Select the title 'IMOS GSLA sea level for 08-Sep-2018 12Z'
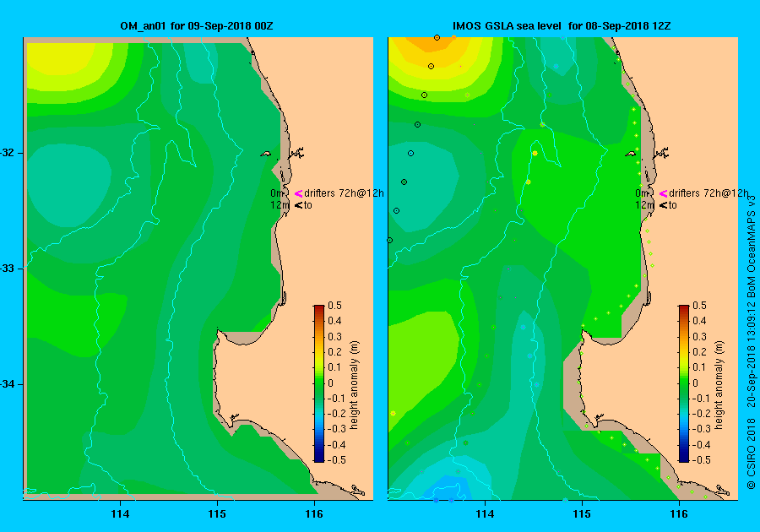The height and width of the screenshot is (532, 760). [x=562, y=25]
